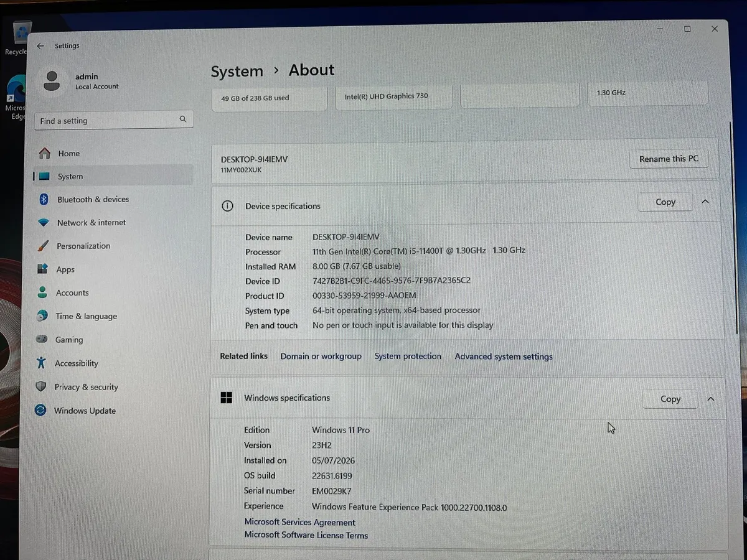Click the Network wifi icon
This screenshot has height=560, width=747.
(44, 223)
